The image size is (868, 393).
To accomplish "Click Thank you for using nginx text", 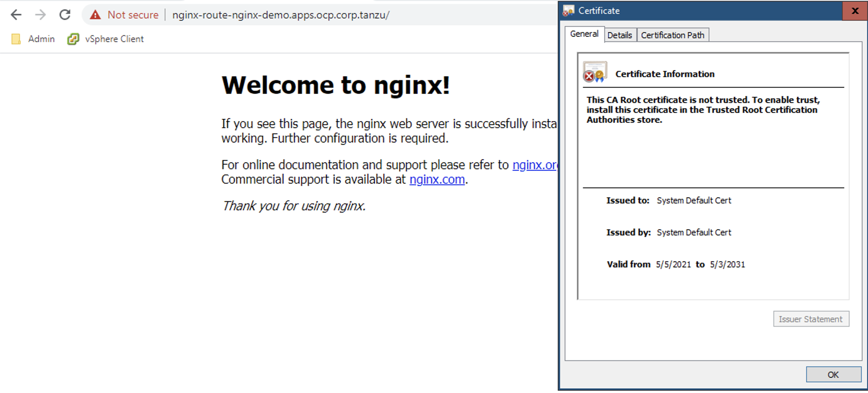I will 294,206.
